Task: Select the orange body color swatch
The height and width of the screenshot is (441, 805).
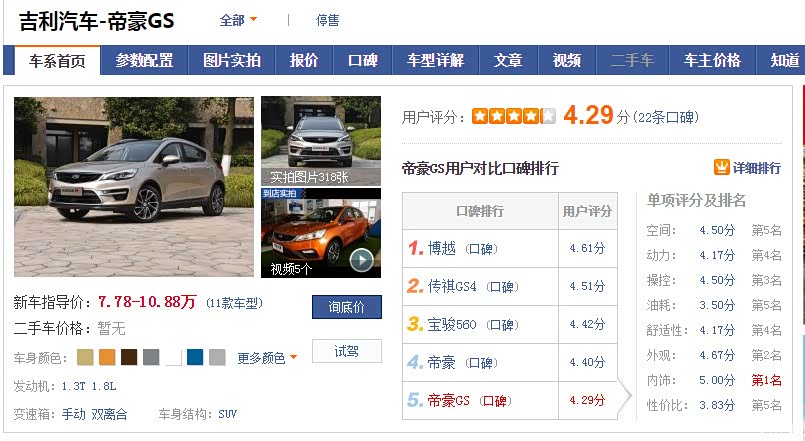Action: [x=107, y=357]
